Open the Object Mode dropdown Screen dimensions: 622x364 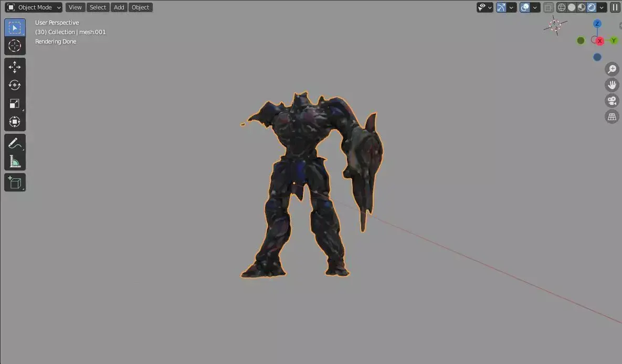[34, 7]
